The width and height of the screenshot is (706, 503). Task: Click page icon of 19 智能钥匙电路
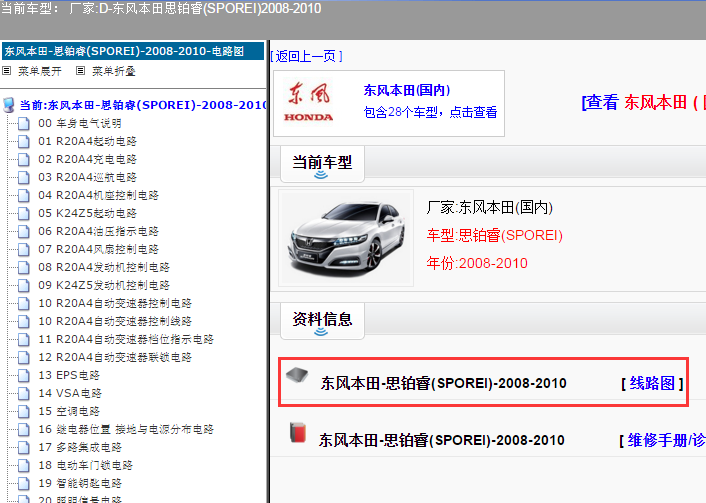pos(24,484)
